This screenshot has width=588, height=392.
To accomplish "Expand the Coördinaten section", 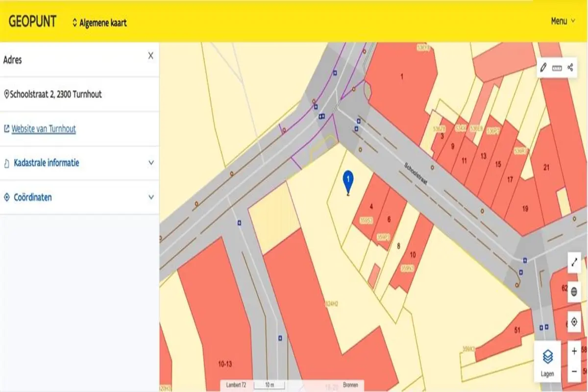I will tap(78, 197).
